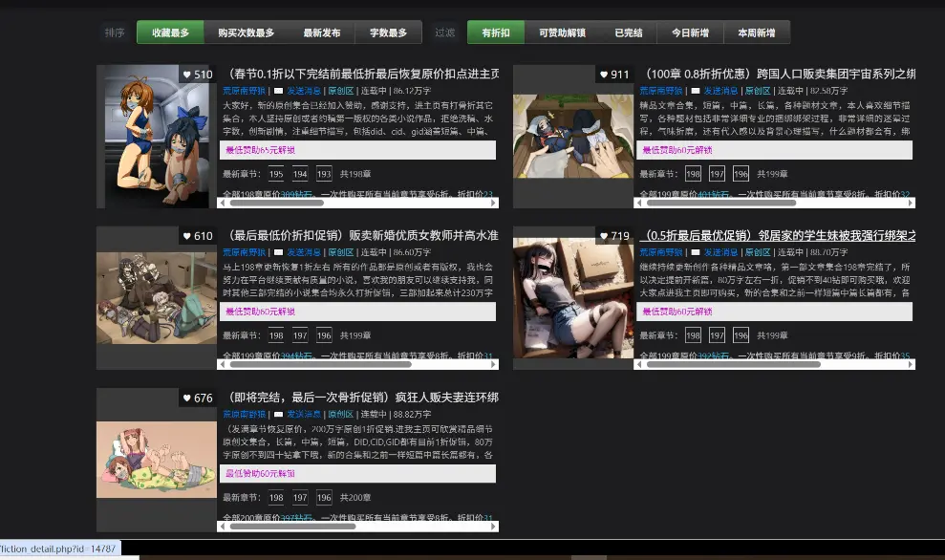945x560 pixels.
Task: Click the heart icon showing 510 favorites
Action: point(186,75)
